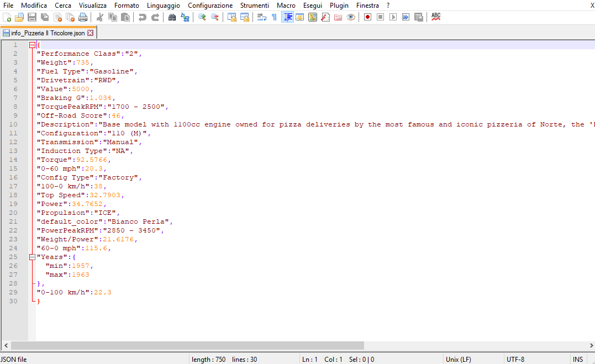The width and height of the screenshot is (595, 364).
Task: Click the Cut scissors icon
Action: coord(100,17)
